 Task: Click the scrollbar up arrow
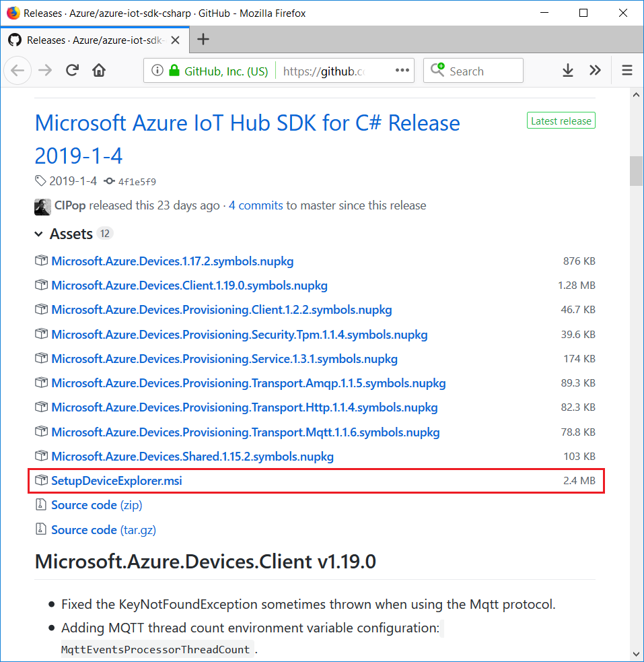tap(636, 95)
